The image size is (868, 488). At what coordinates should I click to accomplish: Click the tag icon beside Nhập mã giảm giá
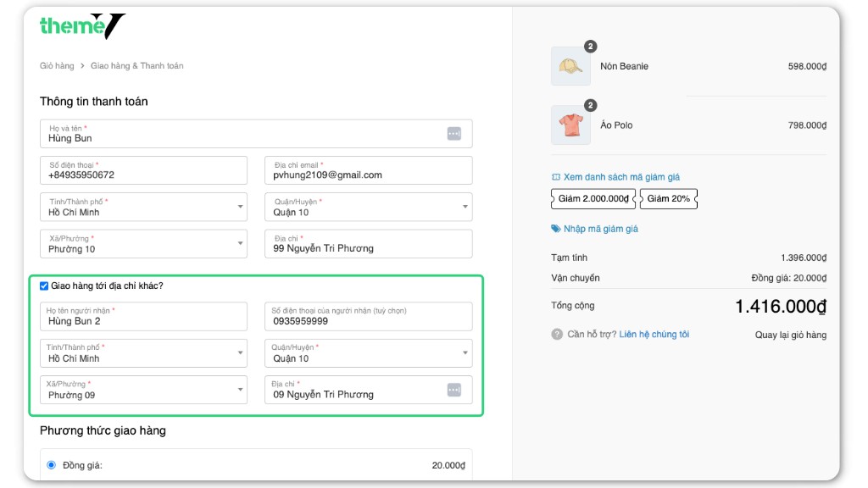click(556, 229)
